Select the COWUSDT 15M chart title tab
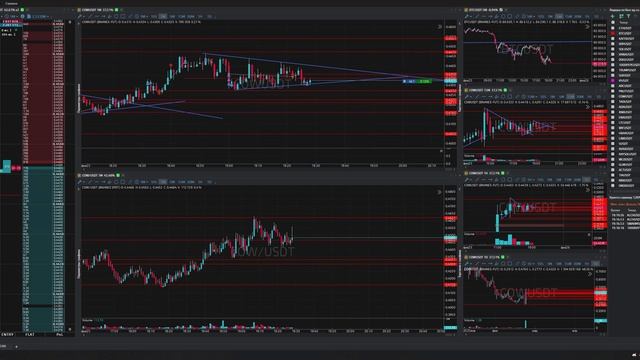 tap(485, 90)
